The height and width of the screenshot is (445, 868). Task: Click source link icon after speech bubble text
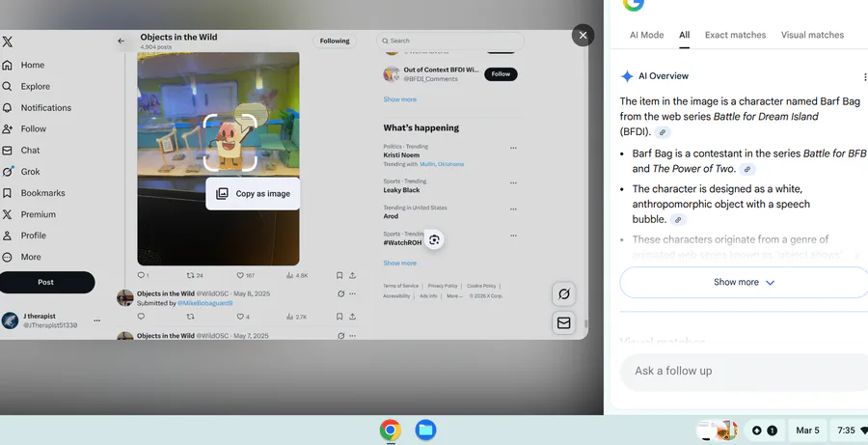(678, 220)
